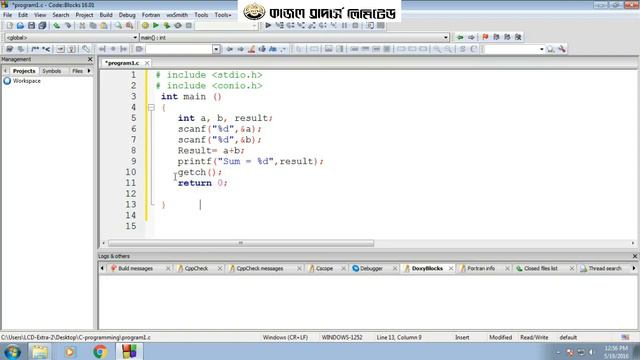The height and width of the screenshot is (360, 640).
Task: Highlight occurrences with the red marker icon
Action: 251,49
